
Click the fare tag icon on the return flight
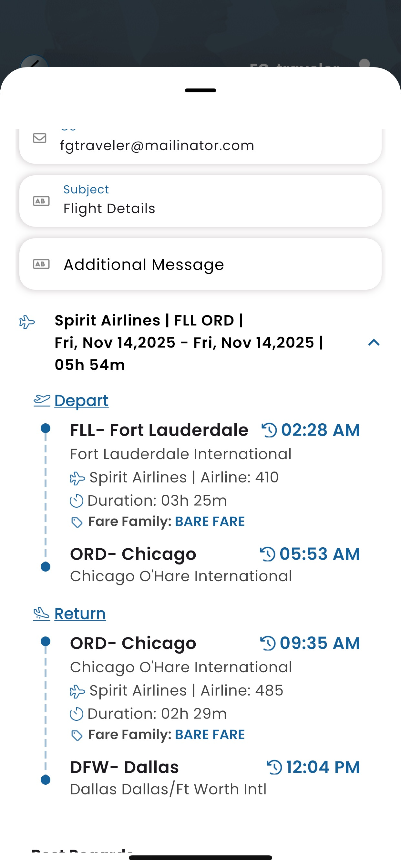(77, 736)
